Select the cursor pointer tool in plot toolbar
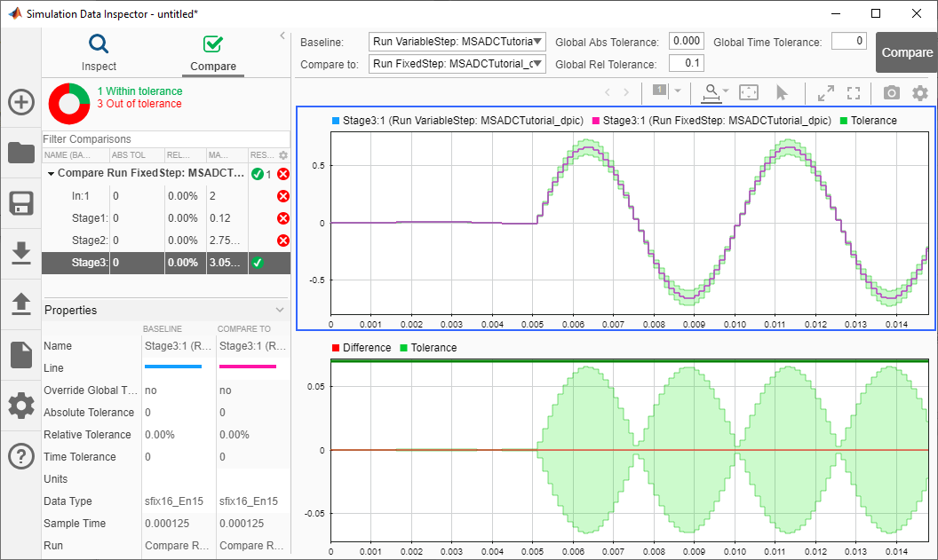938x560 pixels. coord(782,92)
